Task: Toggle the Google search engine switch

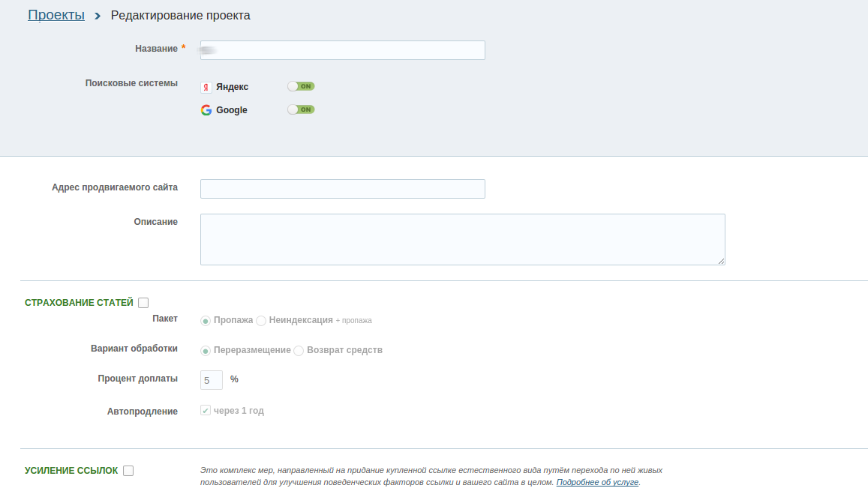Action: 301,109
